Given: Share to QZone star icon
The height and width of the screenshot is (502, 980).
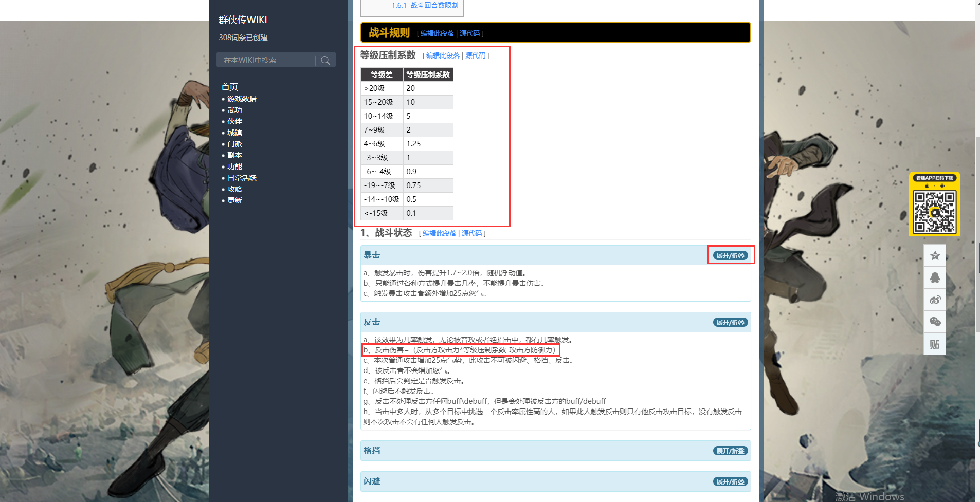Looking at the screenshot, I should point(935,255).
